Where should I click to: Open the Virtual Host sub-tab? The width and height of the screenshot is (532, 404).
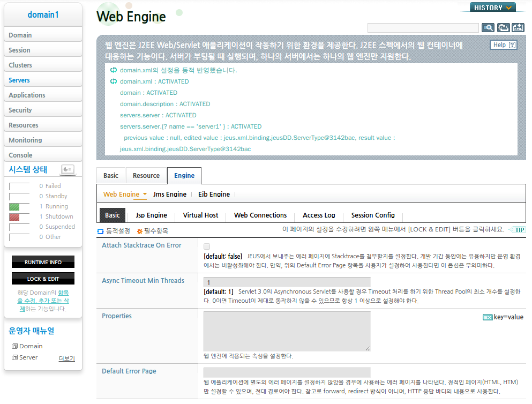[200, 215]
